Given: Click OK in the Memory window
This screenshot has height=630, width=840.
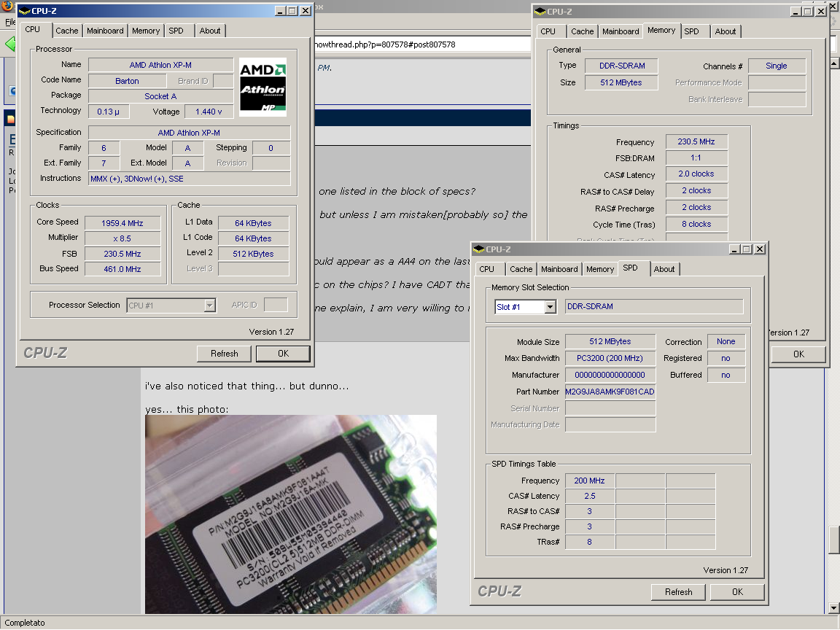Looking at the screenshot, I should tap(798, 354).
